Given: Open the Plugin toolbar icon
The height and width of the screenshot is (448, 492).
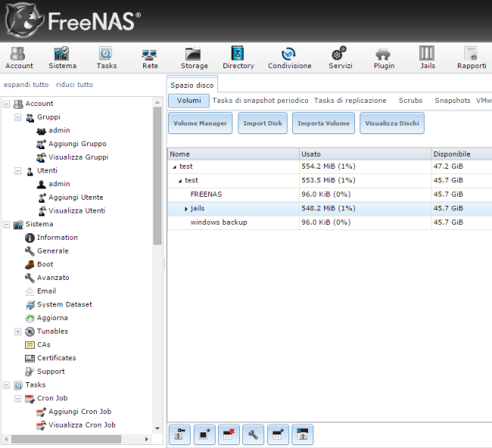Looking at the screenshot, I should pyautogui.click(x=384, y=58).
